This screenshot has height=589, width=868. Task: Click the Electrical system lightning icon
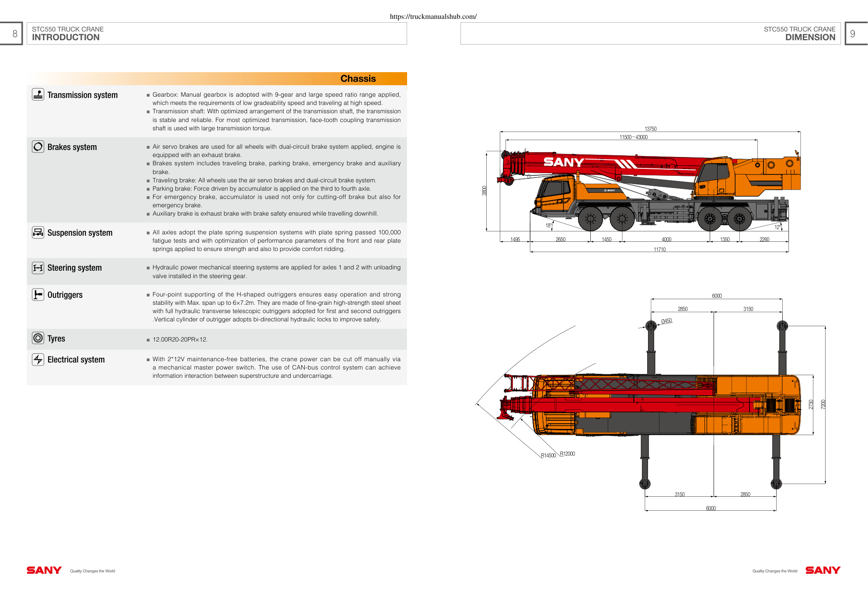coord(38,359)
